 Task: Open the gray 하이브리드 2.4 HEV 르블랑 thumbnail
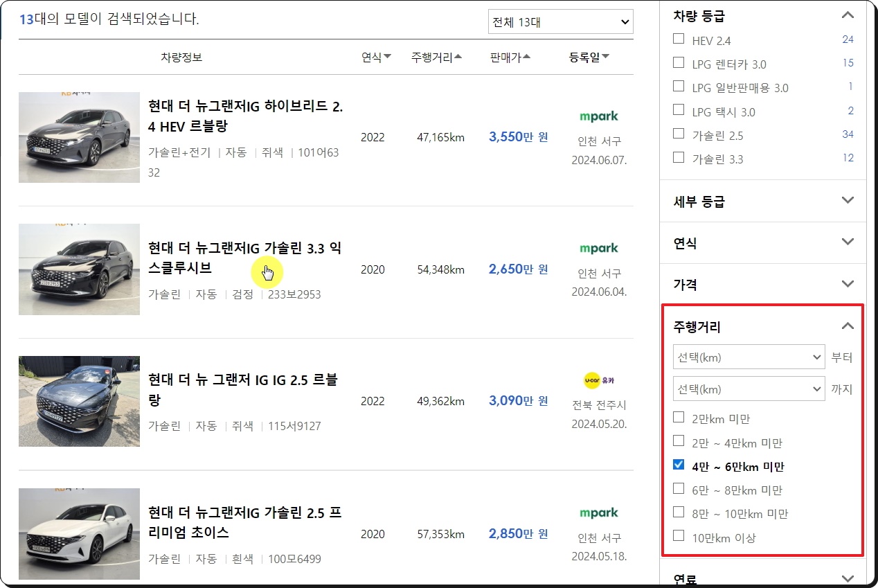coord(79,137)
